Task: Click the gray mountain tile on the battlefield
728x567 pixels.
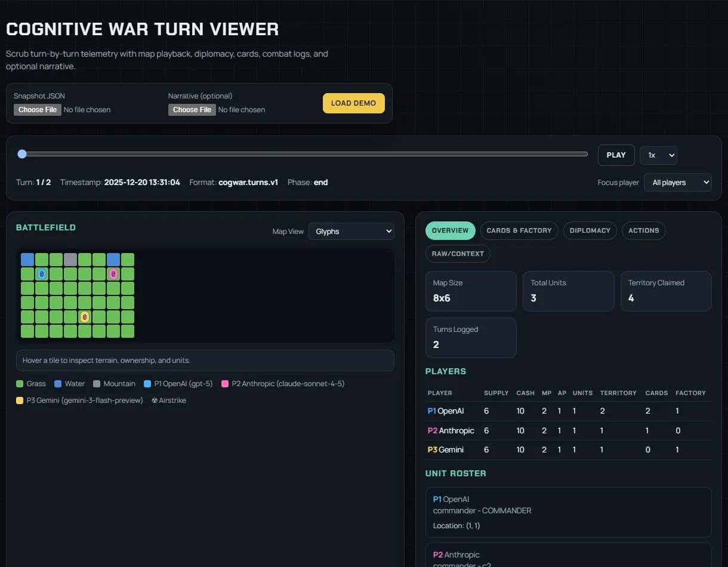Action: [70, 260]
